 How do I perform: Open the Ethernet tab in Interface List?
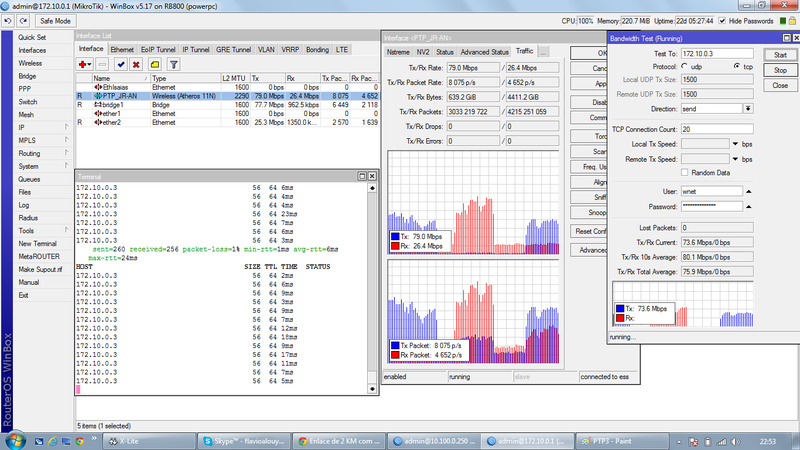(x=122, y=49)
